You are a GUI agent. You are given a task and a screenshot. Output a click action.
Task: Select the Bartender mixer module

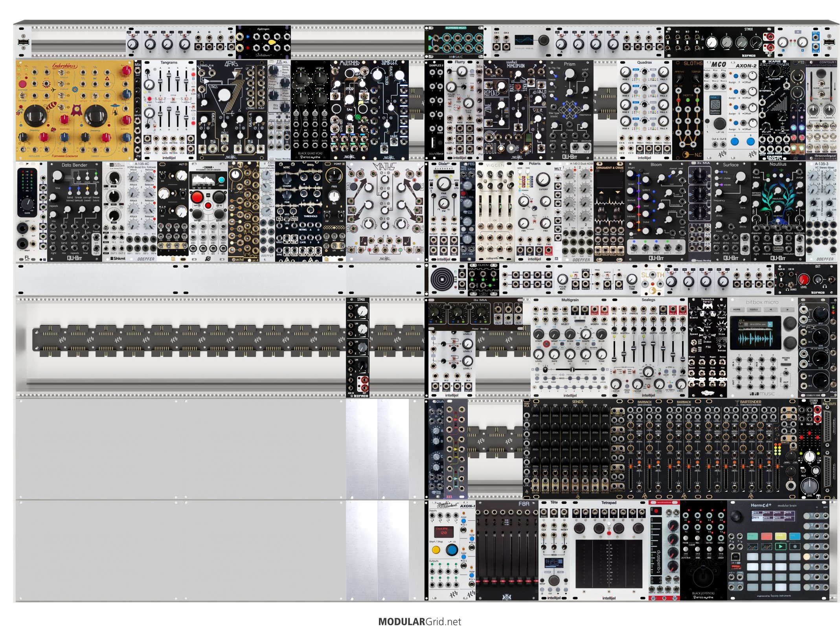[751, 449]
